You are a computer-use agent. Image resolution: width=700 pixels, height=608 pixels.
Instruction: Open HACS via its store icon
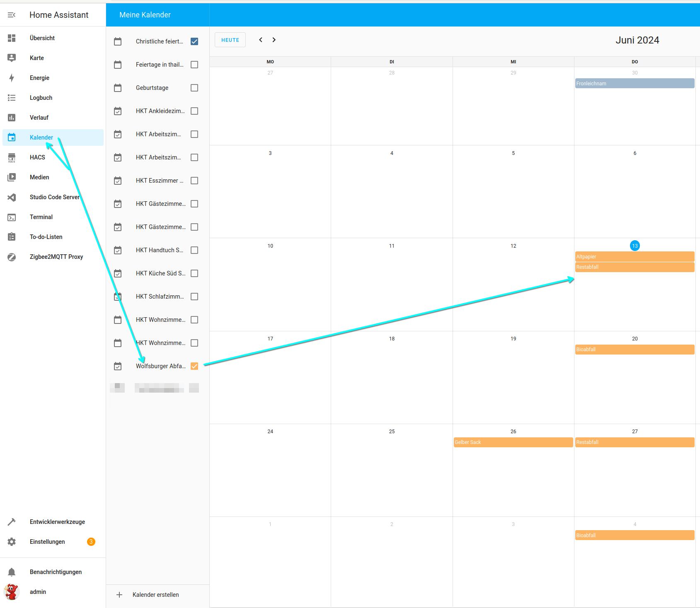pyautogui.click(x=12, y=157)
